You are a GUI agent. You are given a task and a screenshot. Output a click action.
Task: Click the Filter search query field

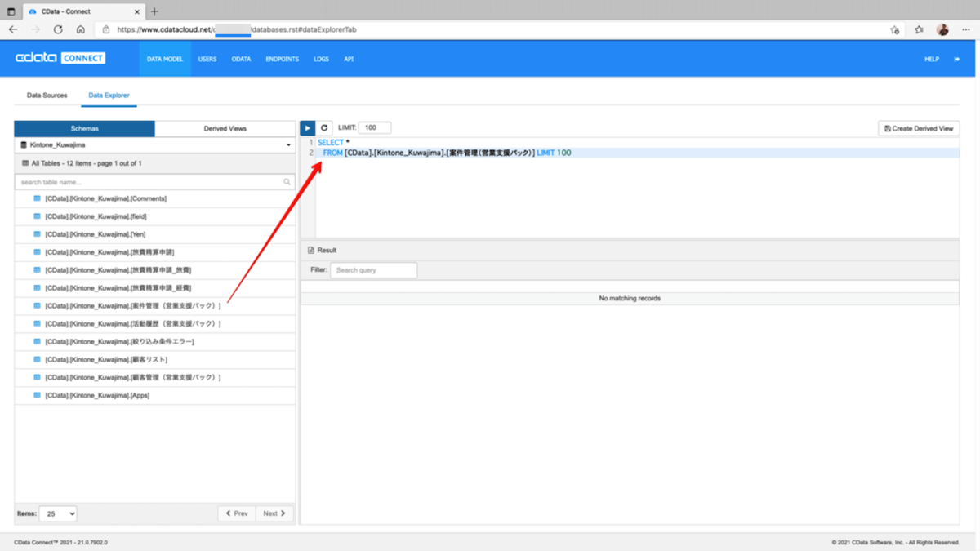(373, 270)
